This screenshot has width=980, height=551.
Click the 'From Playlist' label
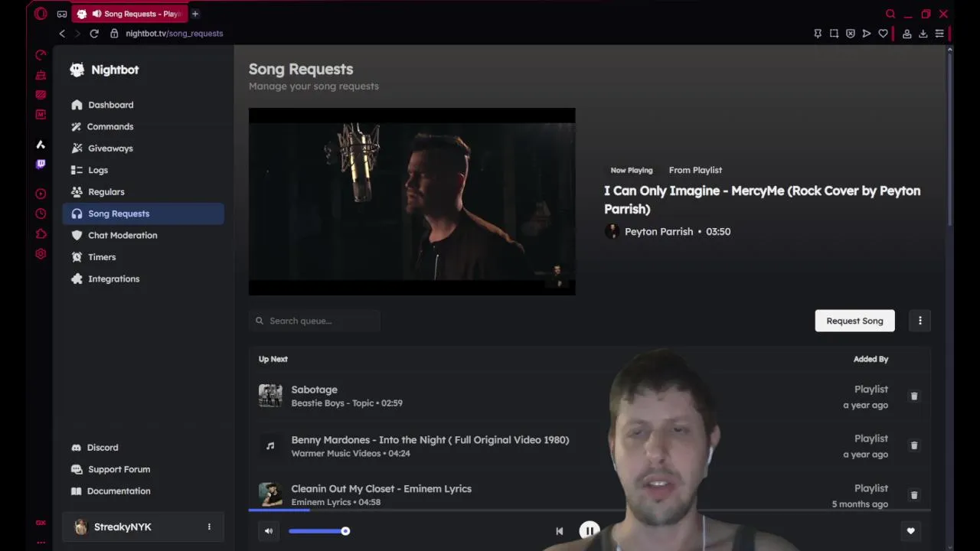coord(695,170)
